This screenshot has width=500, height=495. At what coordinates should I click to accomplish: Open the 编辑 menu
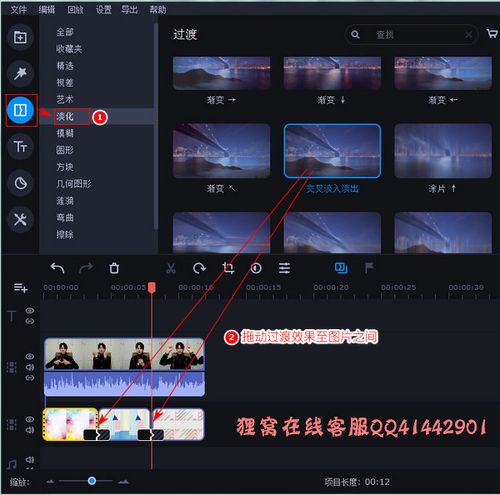47,9
